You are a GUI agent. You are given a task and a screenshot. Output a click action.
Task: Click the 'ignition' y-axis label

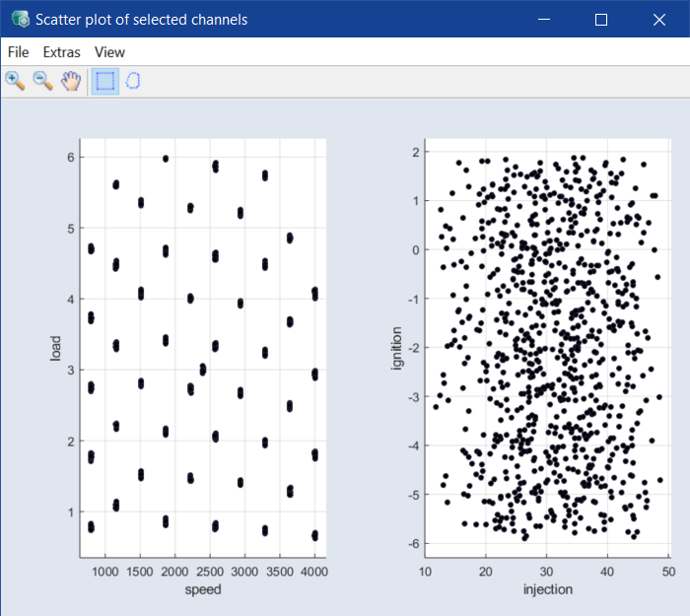[398, 348]
